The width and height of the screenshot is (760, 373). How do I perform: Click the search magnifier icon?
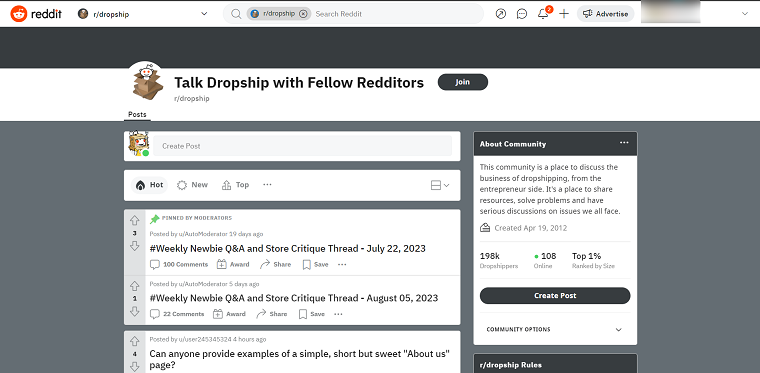(x=236, y=14)
